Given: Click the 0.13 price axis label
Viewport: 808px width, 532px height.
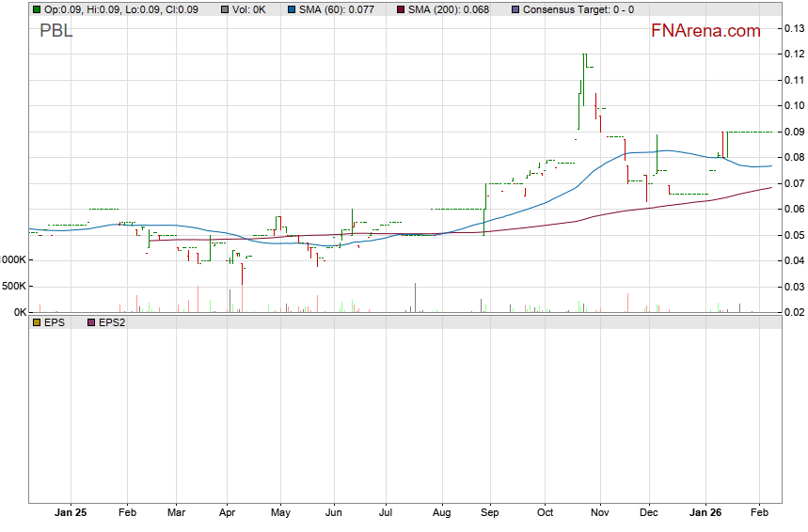Looking at the screenshot, I should (793, 28).
